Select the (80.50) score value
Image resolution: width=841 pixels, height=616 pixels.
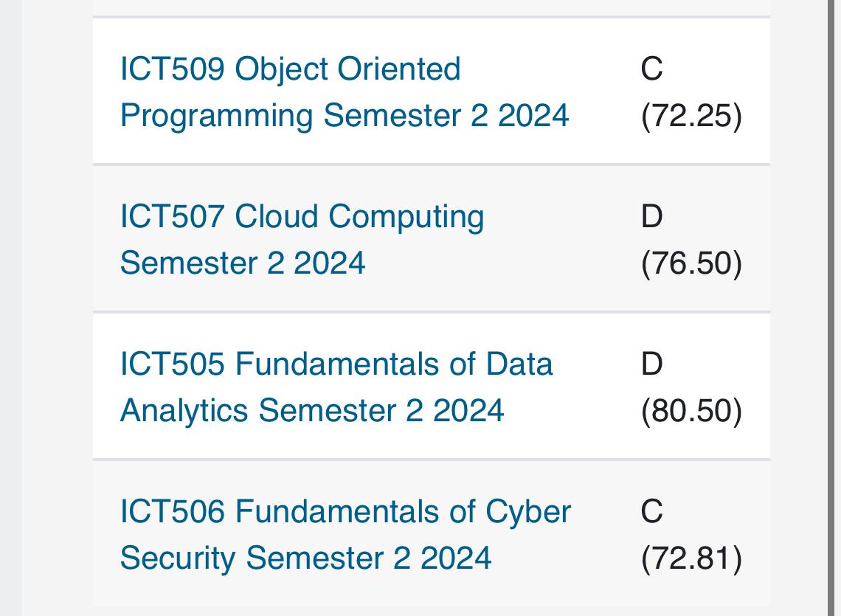pos(691,411)
